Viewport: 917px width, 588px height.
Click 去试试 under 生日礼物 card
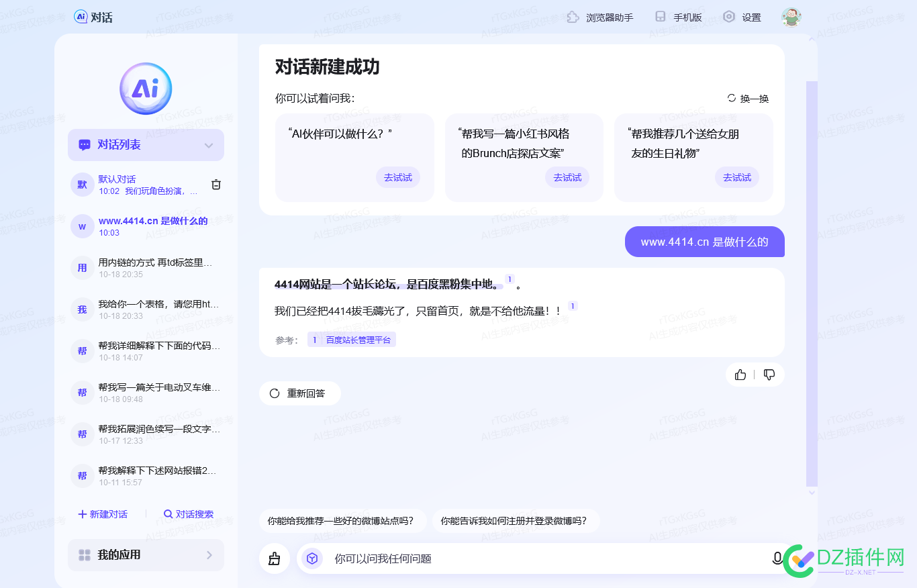[x=737, y=178]
